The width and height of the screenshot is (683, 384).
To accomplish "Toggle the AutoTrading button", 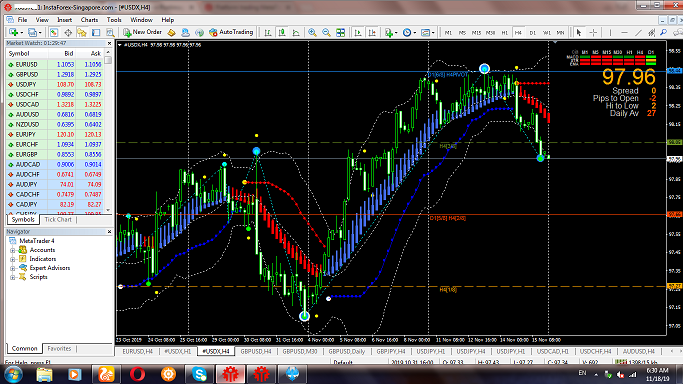I will coord(231,32).
